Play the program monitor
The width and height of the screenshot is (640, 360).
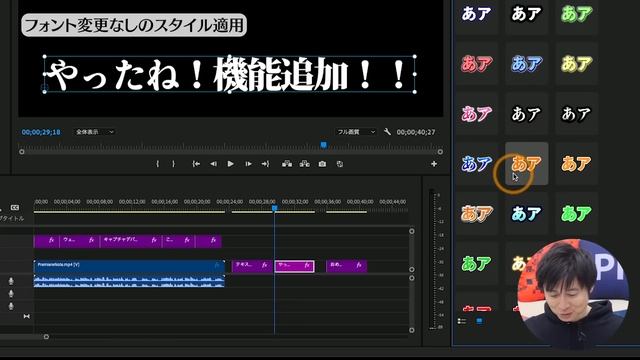231,164
